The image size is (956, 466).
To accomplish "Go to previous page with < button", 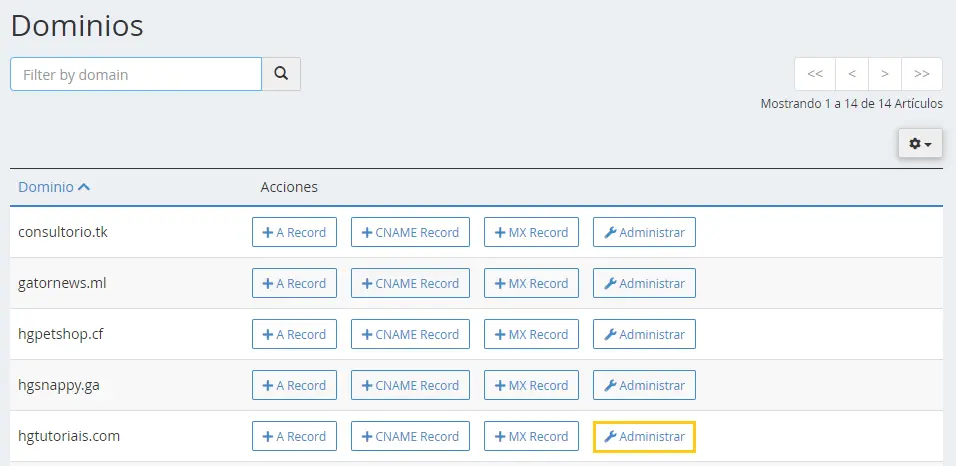I will pyautogui.click(x=852, y=74).
